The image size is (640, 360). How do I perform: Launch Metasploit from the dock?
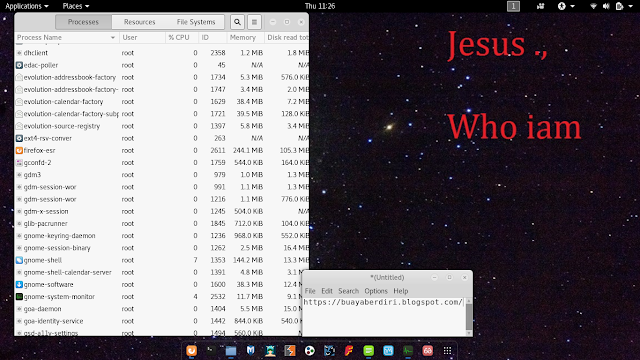251,350
